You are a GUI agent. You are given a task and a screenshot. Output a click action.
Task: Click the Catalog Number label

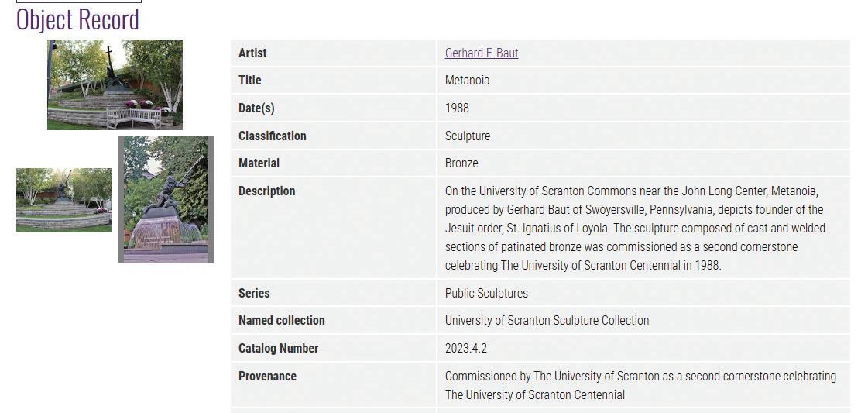click(278, 348)
